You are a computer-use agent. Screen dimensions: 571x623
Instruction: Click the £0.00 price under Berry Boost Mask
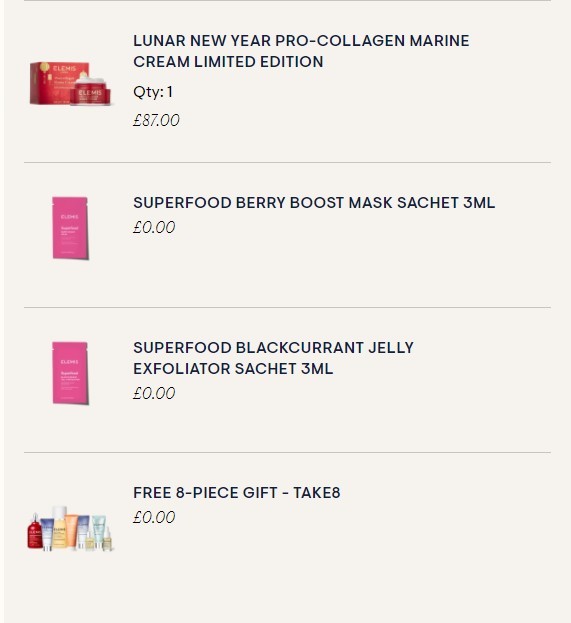[x=154, y=227]
